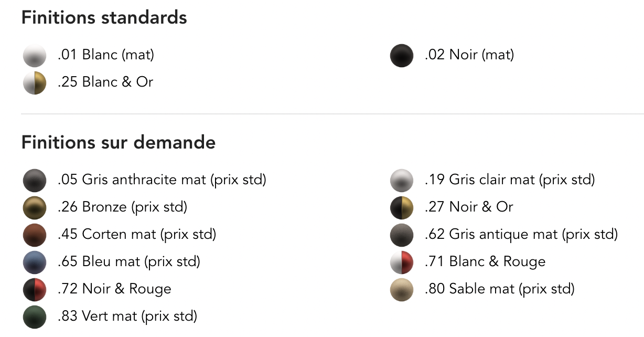Click the "Finitions standards" heading
The image size is (644, 337).
104,17
